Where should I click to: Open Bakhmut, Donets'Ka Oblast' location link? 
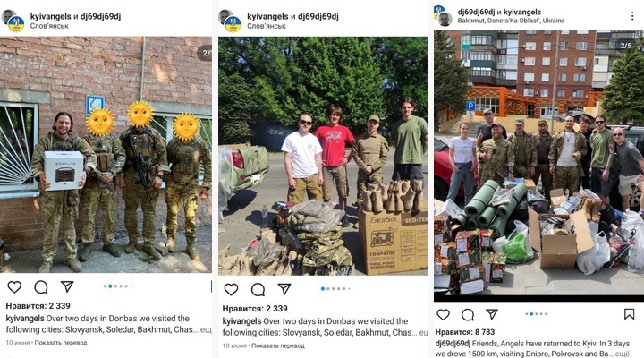click(511, 21)
